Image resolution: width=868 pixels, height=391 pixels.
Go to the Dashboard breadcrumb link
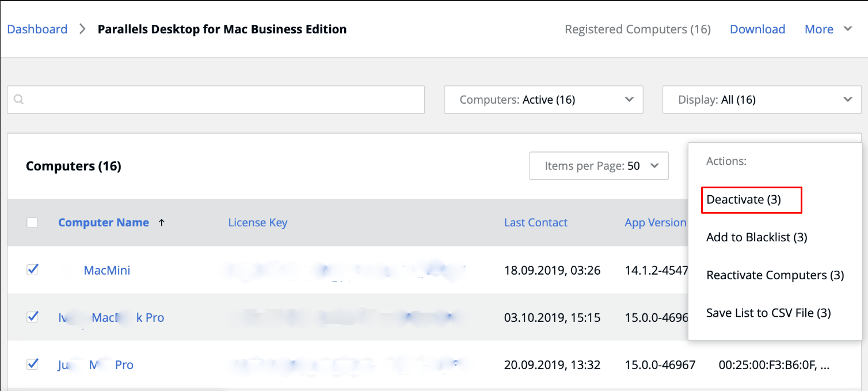pyautogui.click(x=37, y=29)
